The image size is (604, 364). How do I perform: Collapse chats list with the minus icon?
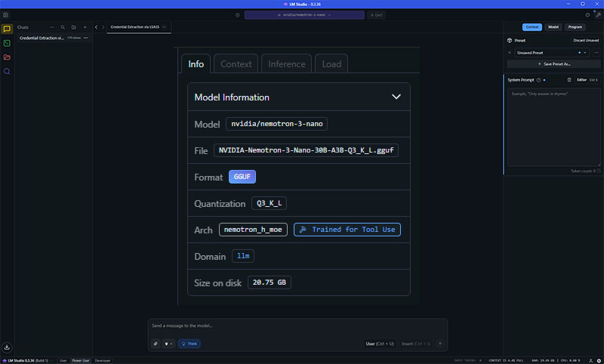click(x=52, y=27)
